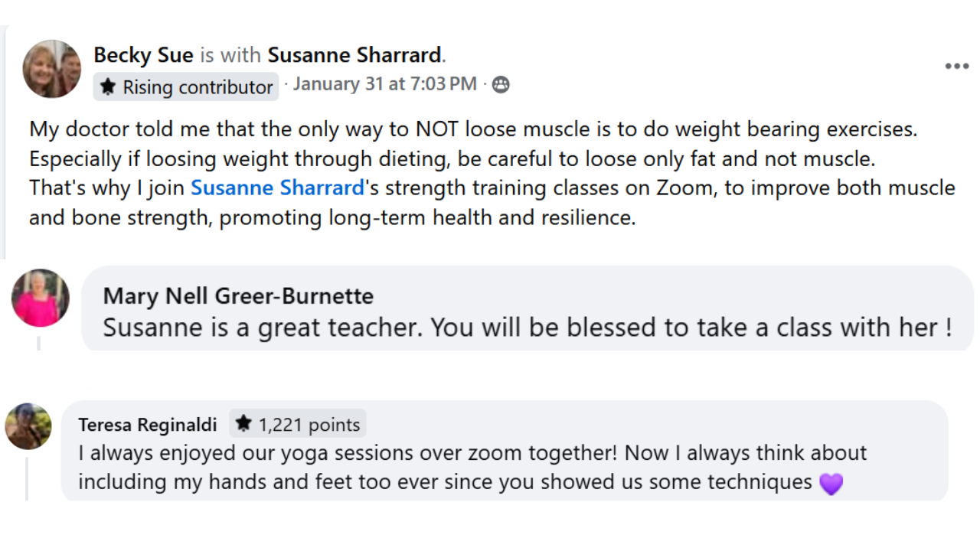Click the 1,221 points badge

(x=298, y=424)
